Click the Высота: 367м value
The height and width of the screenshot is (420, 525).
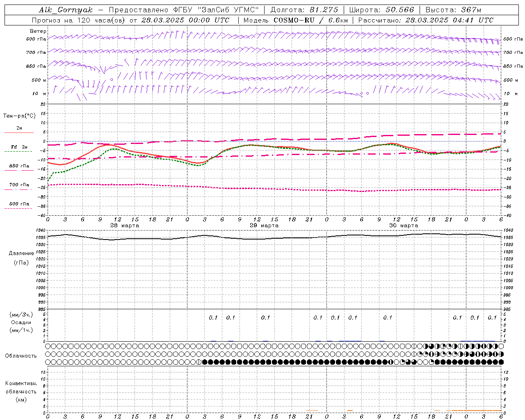453,10
